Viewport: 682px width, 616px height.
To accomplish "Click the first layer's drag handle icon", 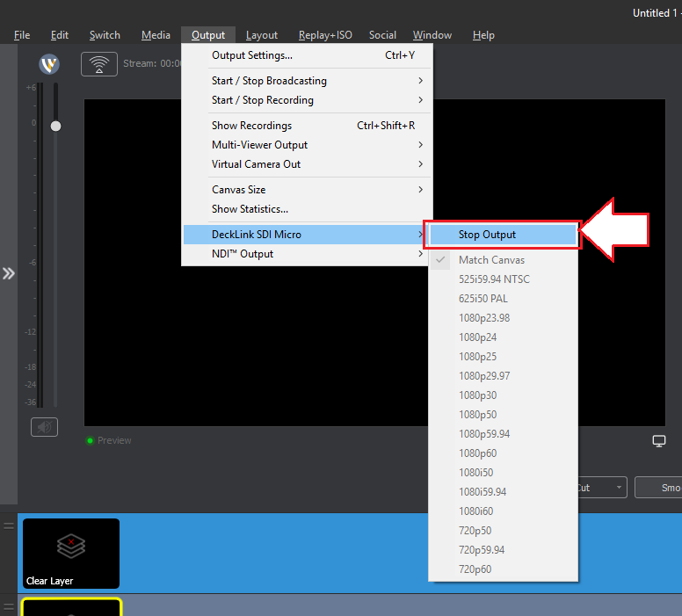I will [9, 526].
